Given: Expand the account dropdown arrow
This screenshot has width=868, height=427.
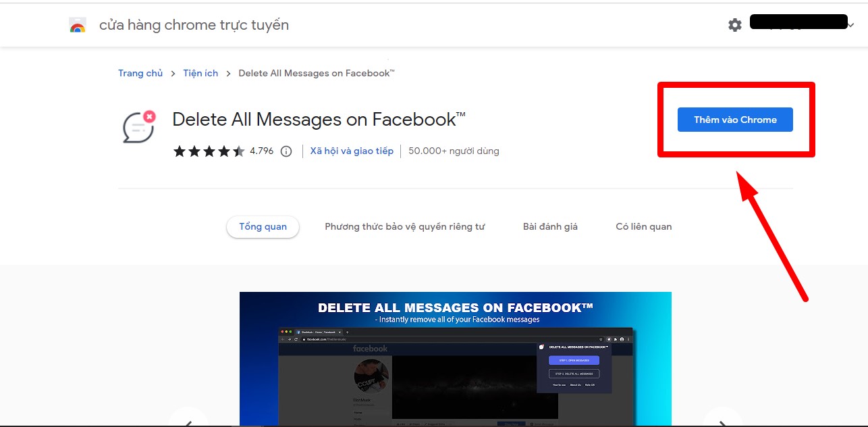Looking at the screenshot, I should click(851, 25).
